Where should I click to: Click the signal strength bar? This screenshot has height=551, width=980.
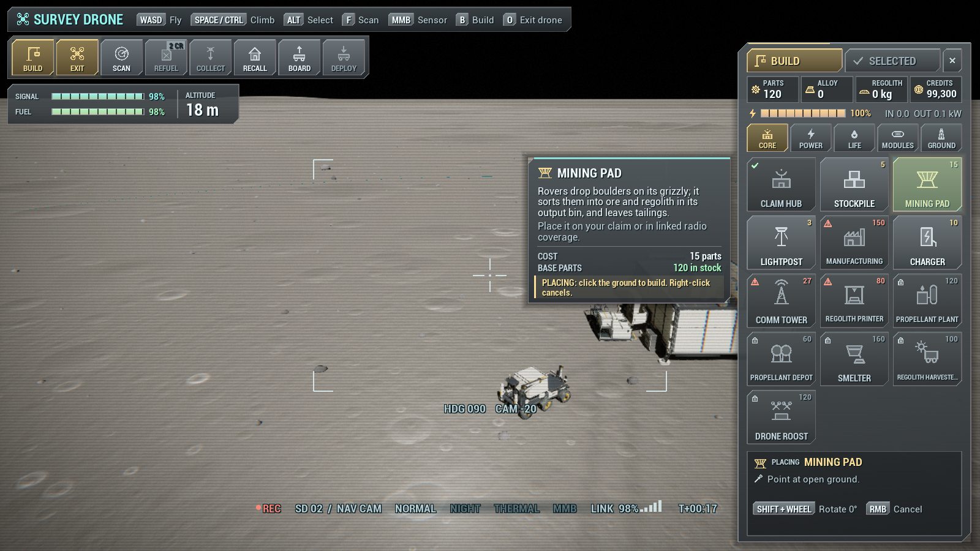coord(98,96)
